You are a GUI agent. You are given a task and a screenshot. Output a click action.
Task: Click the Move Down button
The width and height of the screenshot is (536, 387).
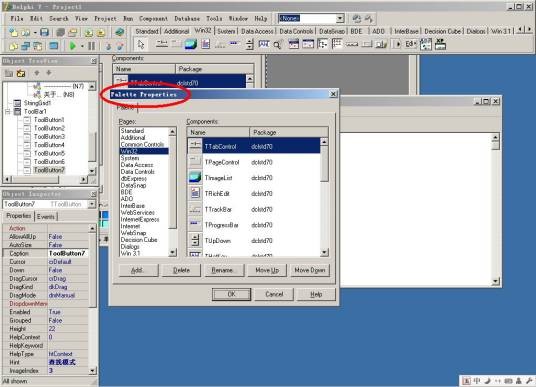coord(310,270)
